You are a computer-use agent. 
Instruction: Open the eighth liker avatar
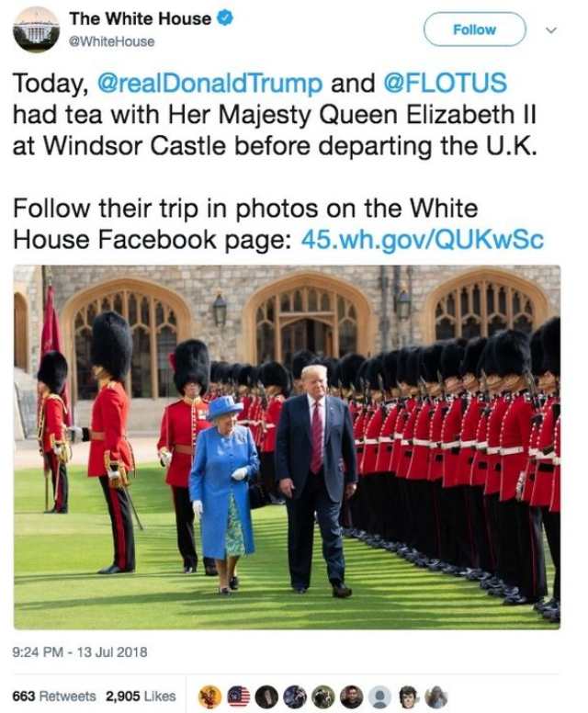[408, 696]
